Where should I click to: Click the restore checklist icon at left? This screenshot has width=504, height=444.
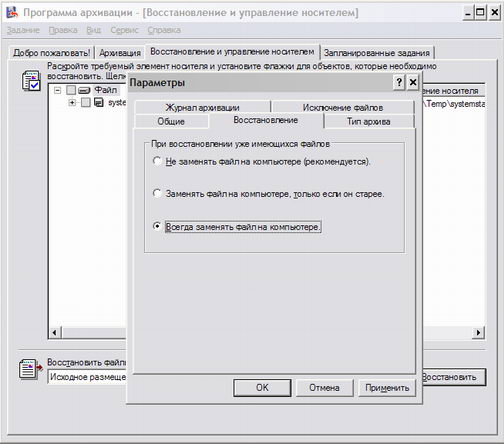pos(31,80)
